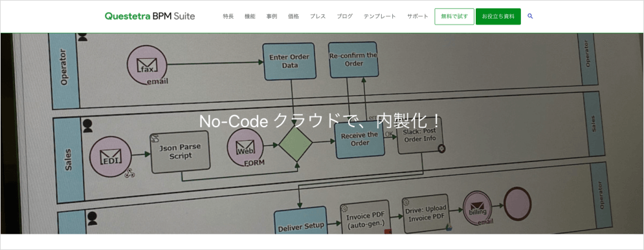This screenshot has width=644, height=250.
Task: Open the 価格 menu item
Action: tap(293, 16)
